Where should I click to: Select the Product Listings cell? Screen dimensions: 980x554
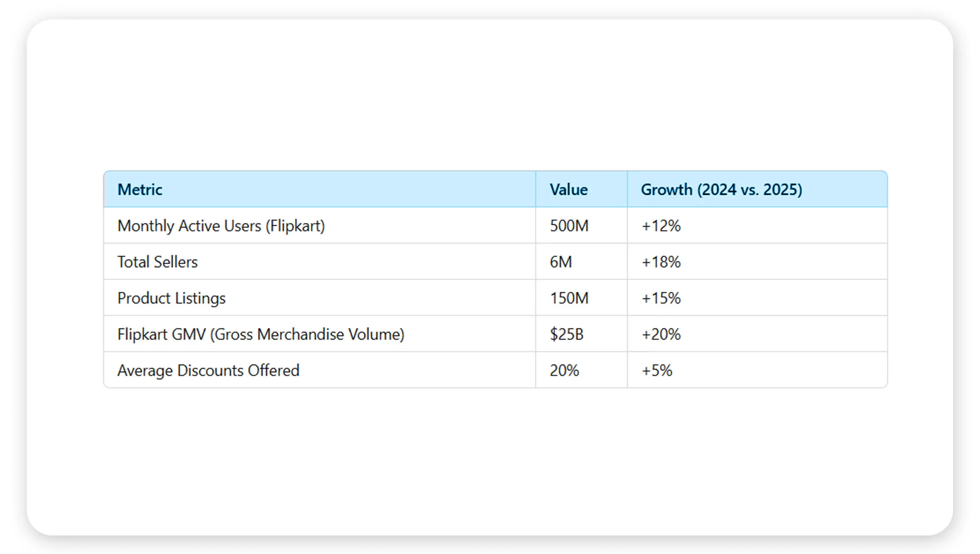pyautogui.click(x=320, y=297)
